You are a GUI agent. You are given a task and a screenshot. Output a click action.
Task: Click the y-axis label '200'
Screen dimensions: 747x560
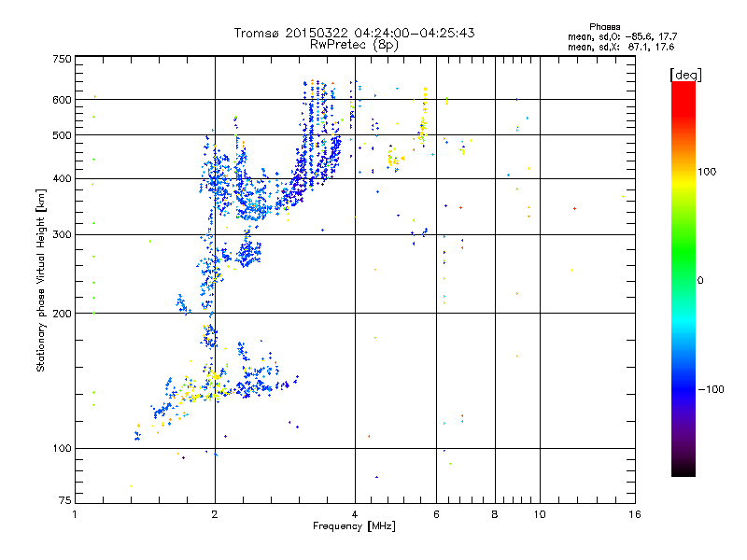point(62,314)
